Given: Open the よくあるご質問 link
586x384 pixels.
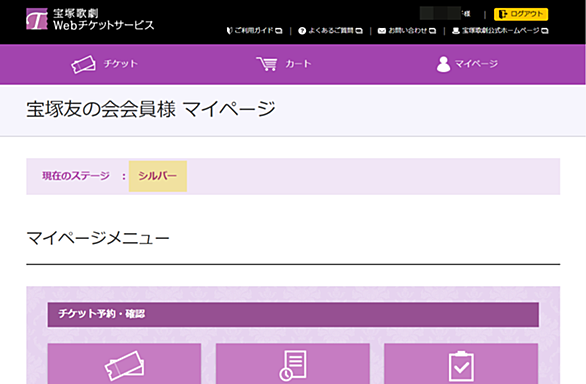Looking at the screenshot, I should point(330,31).
